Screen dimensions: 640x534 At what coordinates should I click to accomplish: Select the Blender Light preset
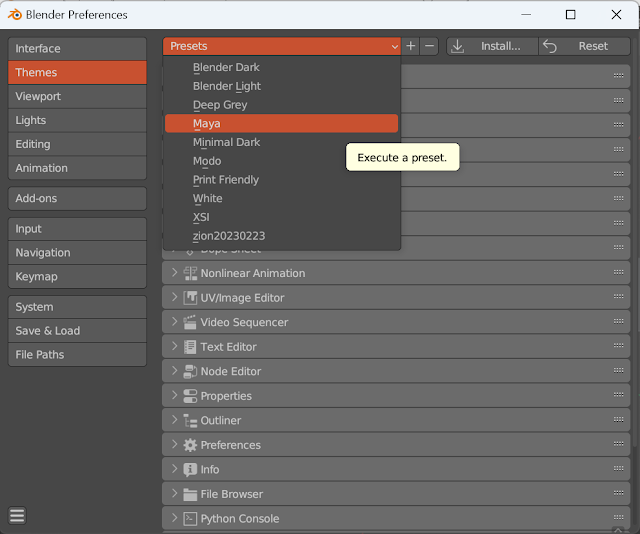[281, 86]
